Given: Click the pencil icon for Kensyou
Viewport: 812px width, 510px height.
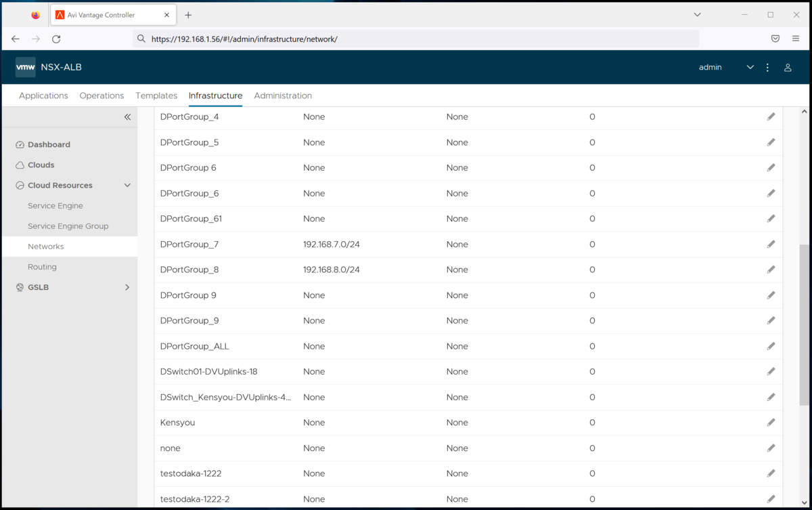Looking at the screenshot, I should click(x=771, y=423).
